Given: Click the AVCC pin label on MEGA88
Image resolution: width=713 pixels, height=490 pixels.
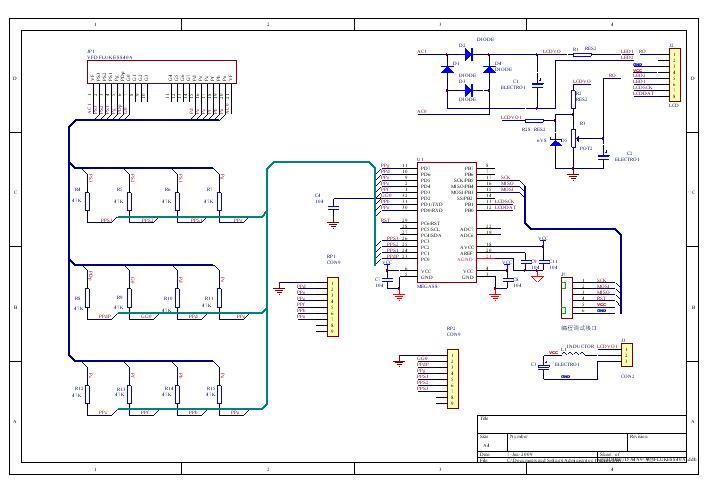Looking at the screenshot, I should pyautogui.click(x=467, y=247).
